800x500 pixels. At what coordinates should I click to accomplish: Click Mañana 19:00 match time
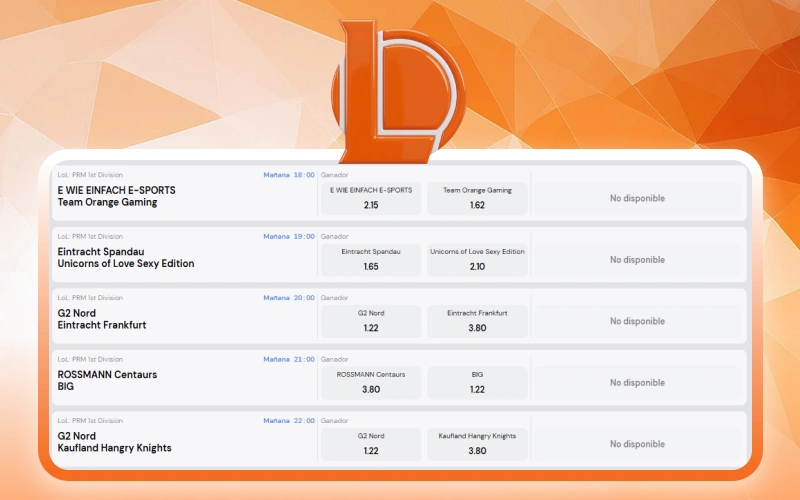pos(289,236)
